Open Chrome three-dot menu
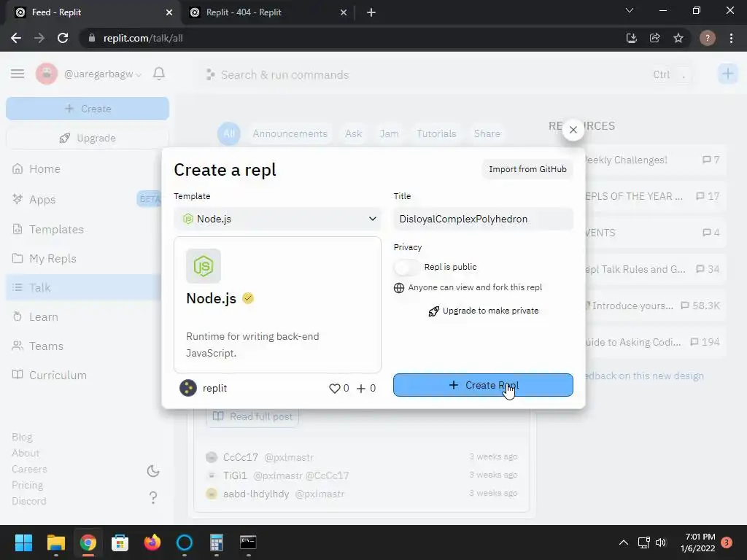This screenshot has width=747, height=560. [731, 38]
